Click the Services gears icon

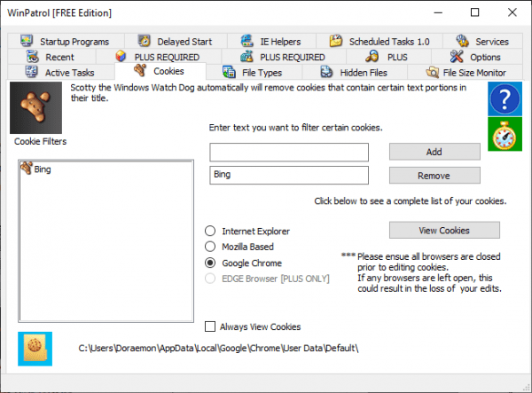pyautogui.click(x=462, y=41)
